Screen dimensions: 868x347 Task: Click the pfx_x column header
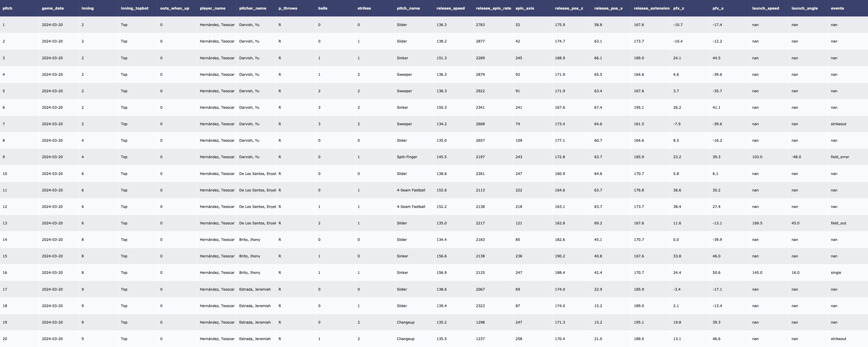coord(718,8)
